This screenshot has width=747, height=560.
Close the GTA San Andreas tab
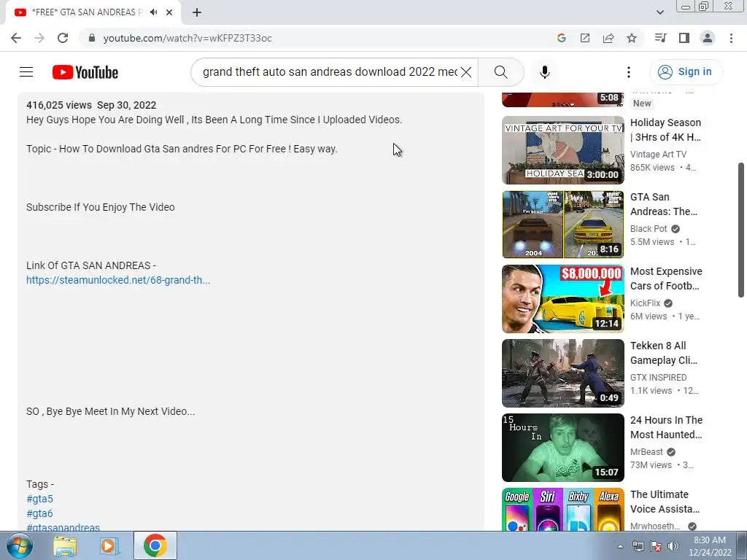169,12
